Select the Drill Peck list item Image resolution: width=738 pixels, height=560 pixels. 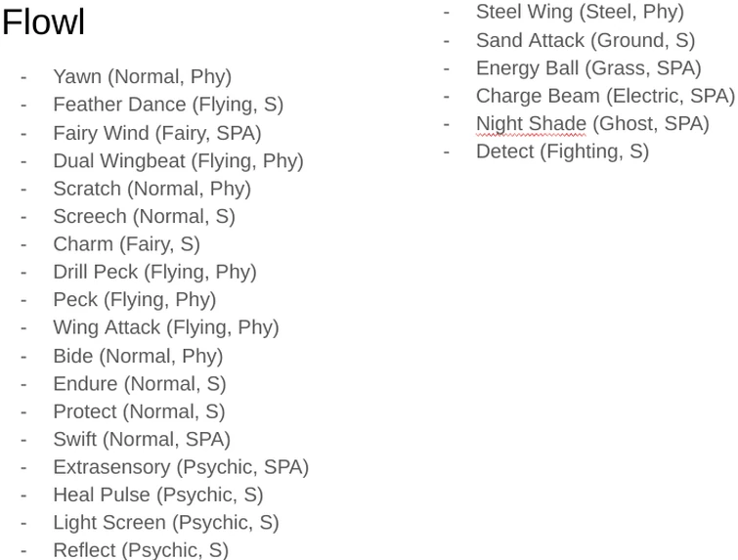154,272
